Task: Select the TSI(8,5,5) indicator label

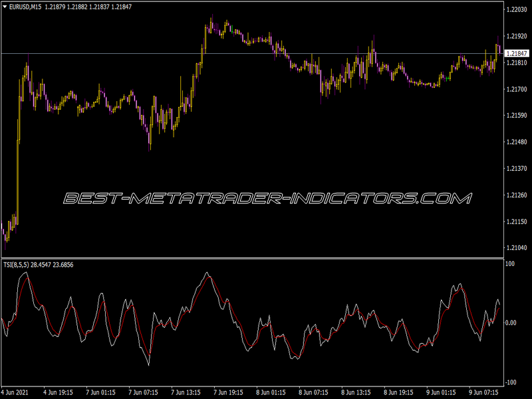Action: coord(16,265)
